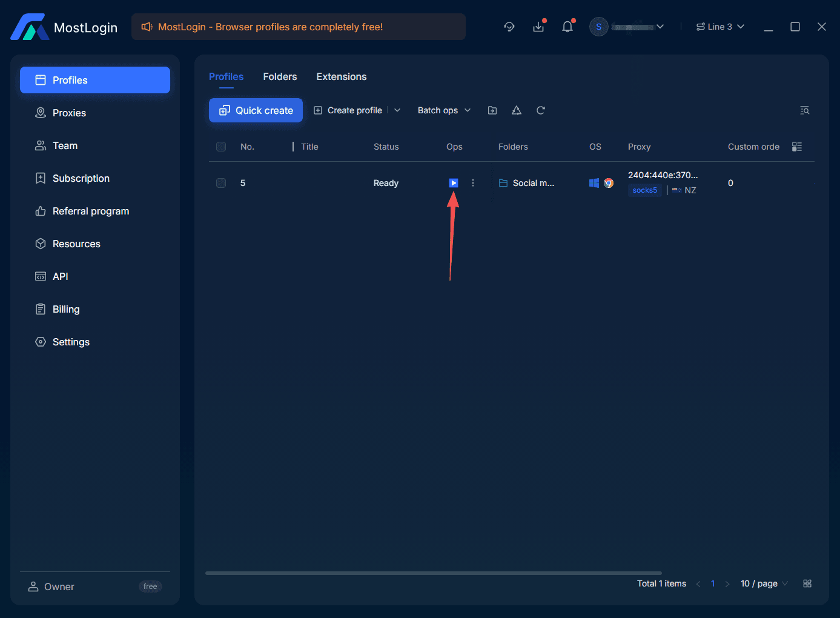The height and width of the screenshot is (618, 840).
Task: Click the Social m... folder of profile 5
Action: (526, 183)
